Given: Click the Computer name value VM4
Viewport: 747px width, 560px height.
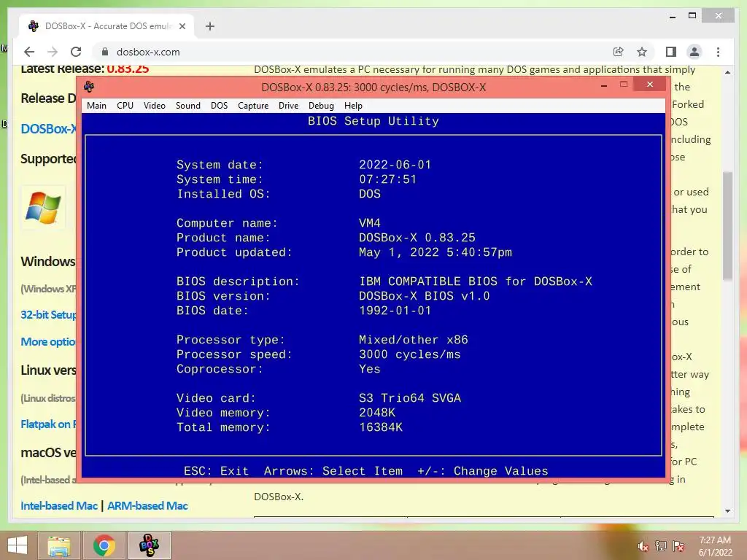Looking at the screenshot, I should click(370, 223).
